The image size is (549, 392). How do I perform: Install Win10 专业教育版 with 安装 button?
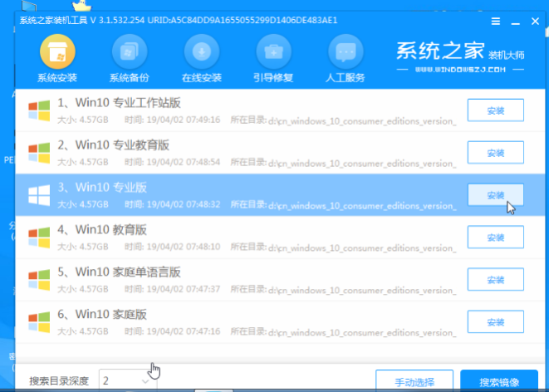click(496, 153)
